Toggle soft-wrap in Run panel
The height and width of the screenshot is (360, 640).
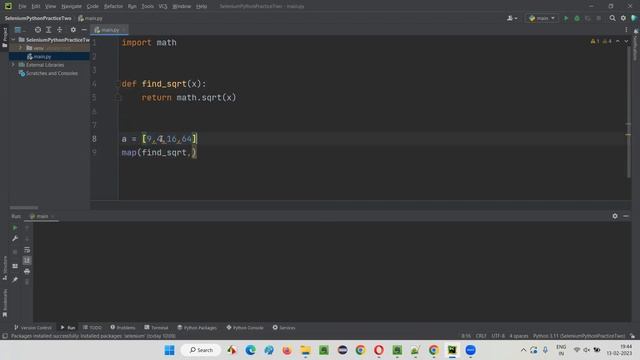(x=27, y=249)
